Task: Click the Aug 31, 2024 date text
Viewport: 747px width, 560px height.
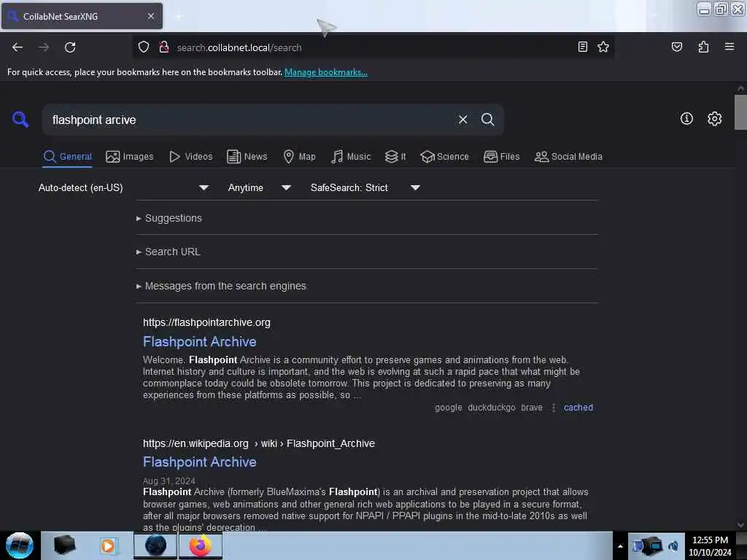Action: [x=169, y=481]
